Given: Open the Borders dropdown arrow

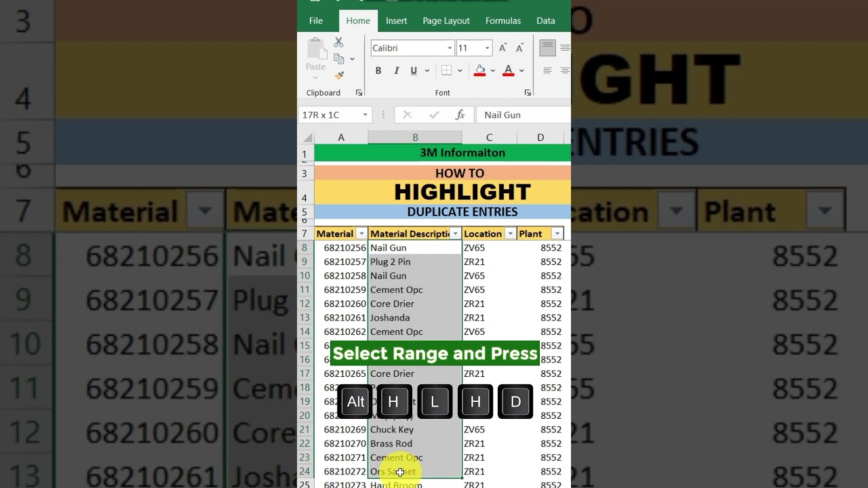Looking at the screenshot, I should [x=460, y=70].
